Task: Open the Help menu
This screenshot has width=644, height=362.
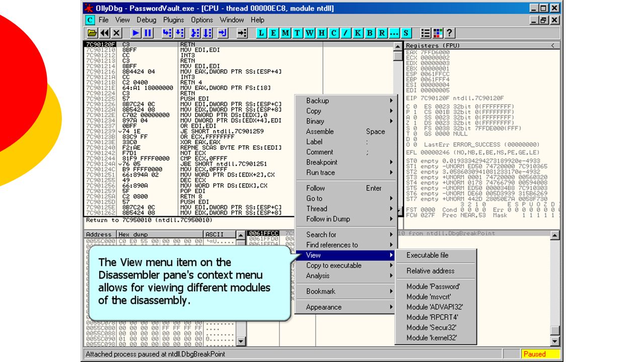Action: (x=258, y=20)
